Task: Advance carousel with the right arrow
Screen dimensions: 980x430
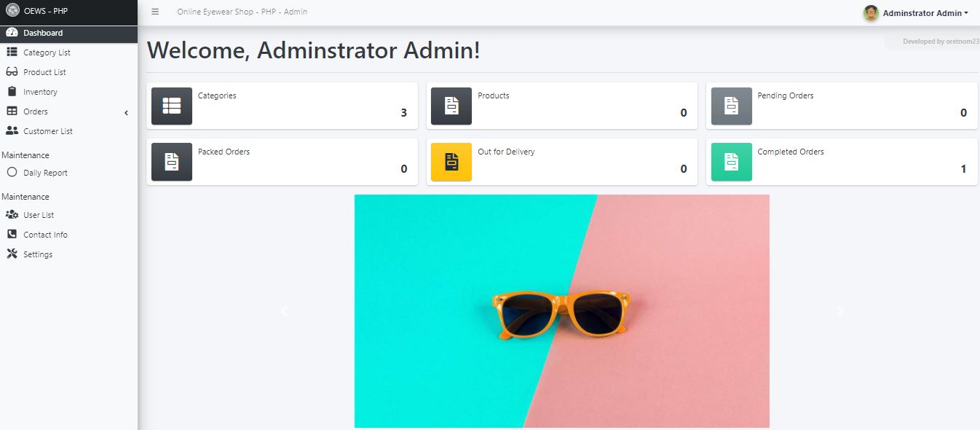Action: (840, 311)
